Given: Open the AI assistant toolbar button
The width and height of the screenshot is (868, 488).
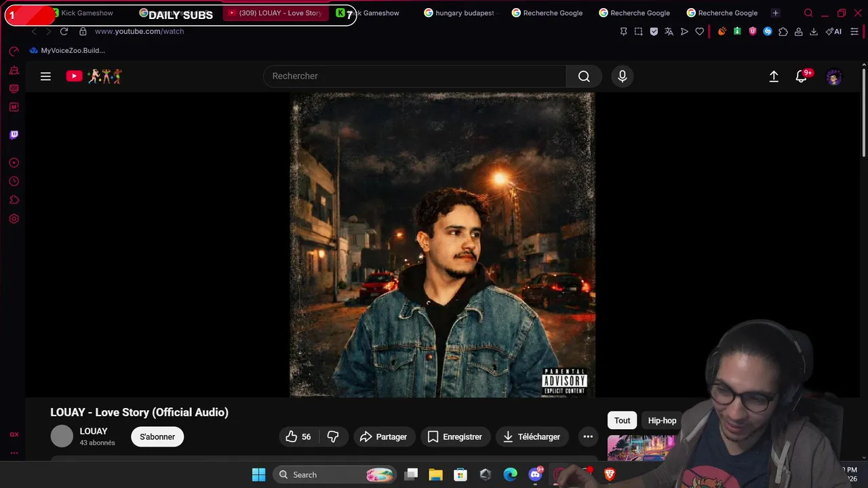Looking at the screenshot, I should pos(833,31).
